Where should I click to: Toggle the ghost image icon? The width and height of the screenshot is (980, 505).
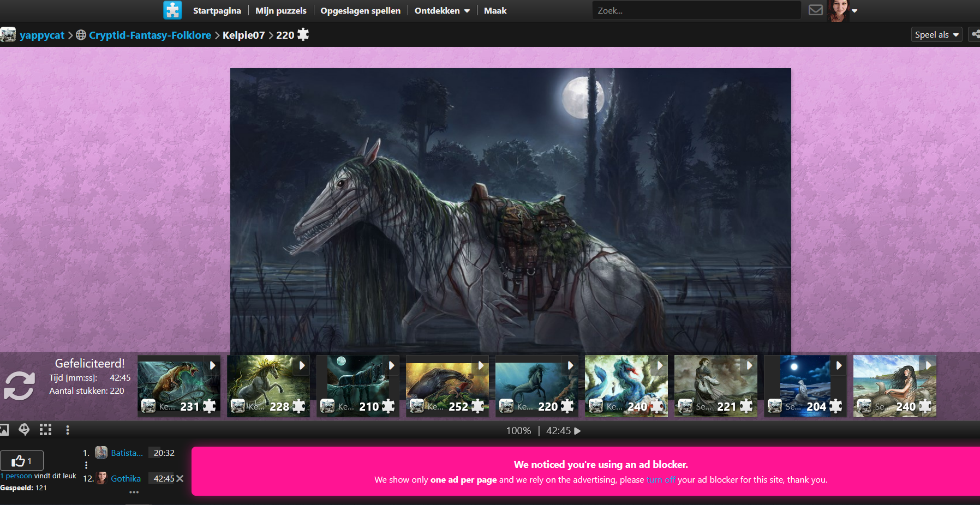[24, 430]
